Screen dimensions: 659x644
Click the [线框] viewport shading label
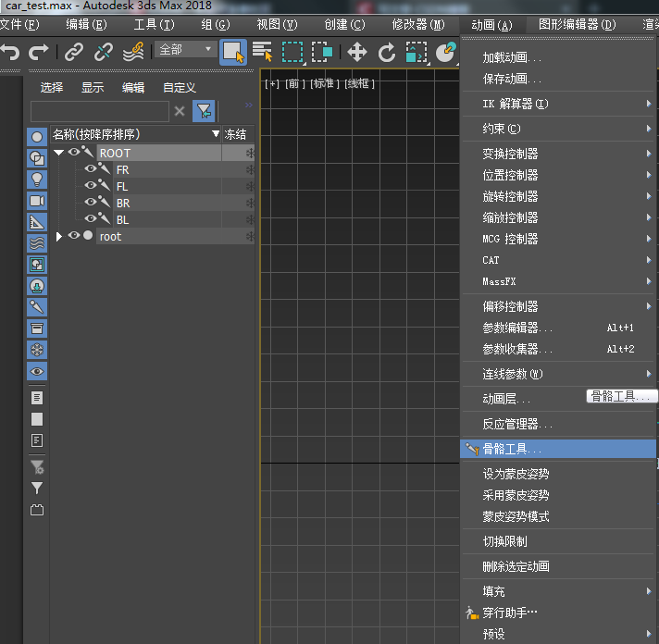(359, 83)
